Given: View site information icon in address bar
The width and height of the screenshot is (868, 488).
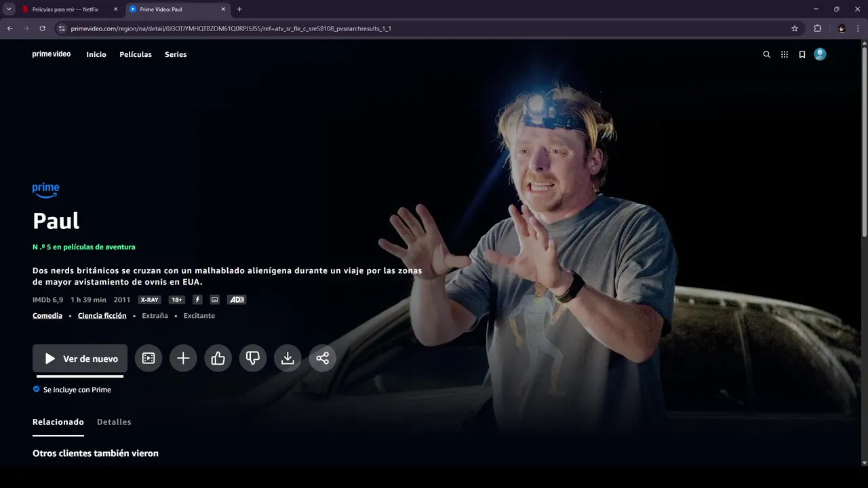Looking at the screenshot, I should [x=62, y=28].
